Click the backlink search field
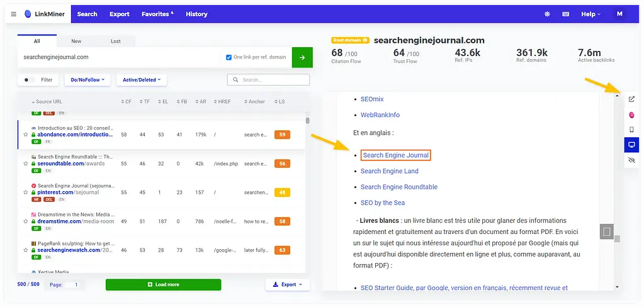This screenshot has height=307, width=644. (x=268, y=80)
